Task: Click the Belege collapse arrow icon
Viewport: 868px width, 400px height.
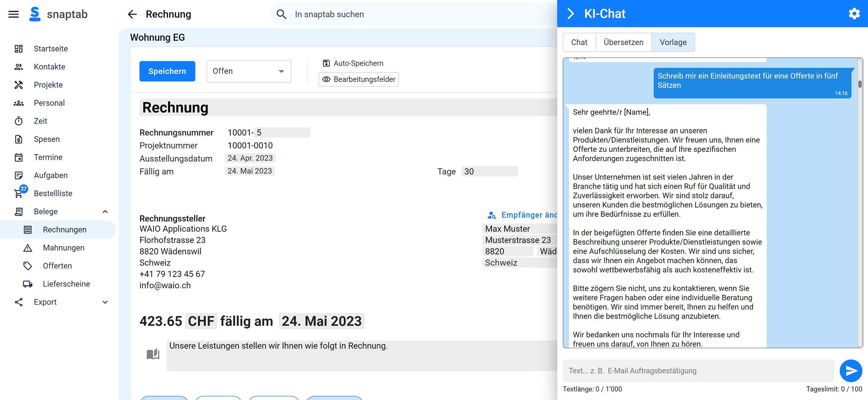Action: (x=106, y=211)
